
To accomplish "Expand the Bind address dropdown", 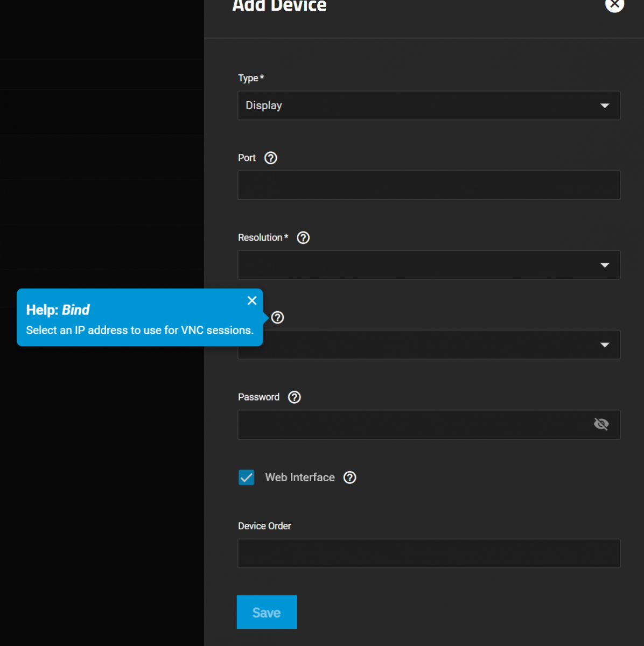I will (x=431, y=345).
